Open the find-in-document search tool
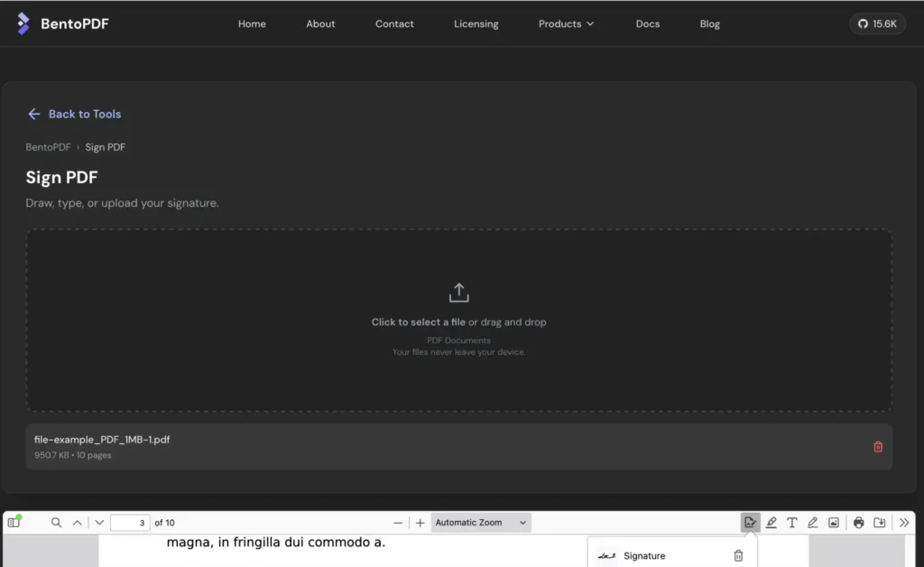The height and width of the screenshot is (567, 924). click(56, 522)
